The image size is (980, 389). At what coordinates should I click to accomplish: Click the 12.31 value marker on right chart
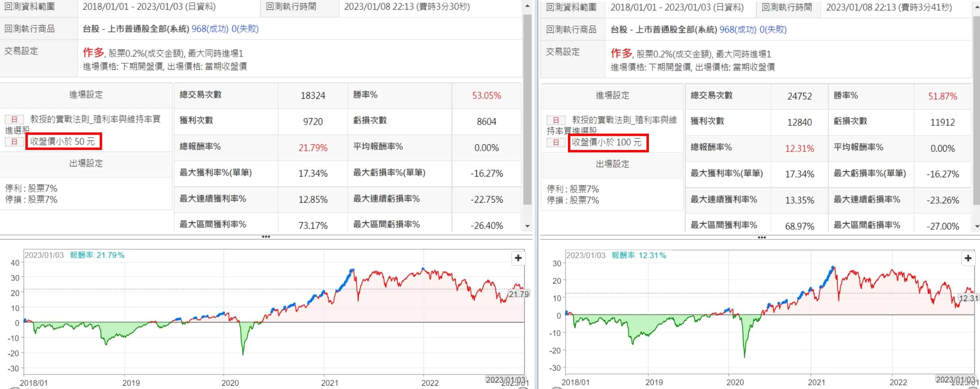(x=968, y=298)
